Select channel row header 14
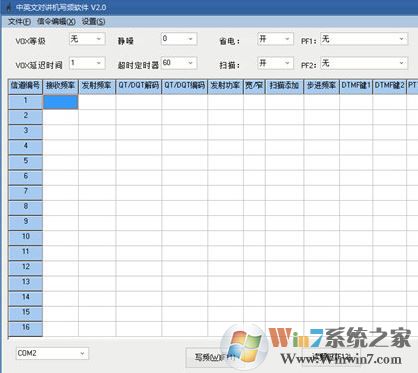 click(x=25, y=299)
